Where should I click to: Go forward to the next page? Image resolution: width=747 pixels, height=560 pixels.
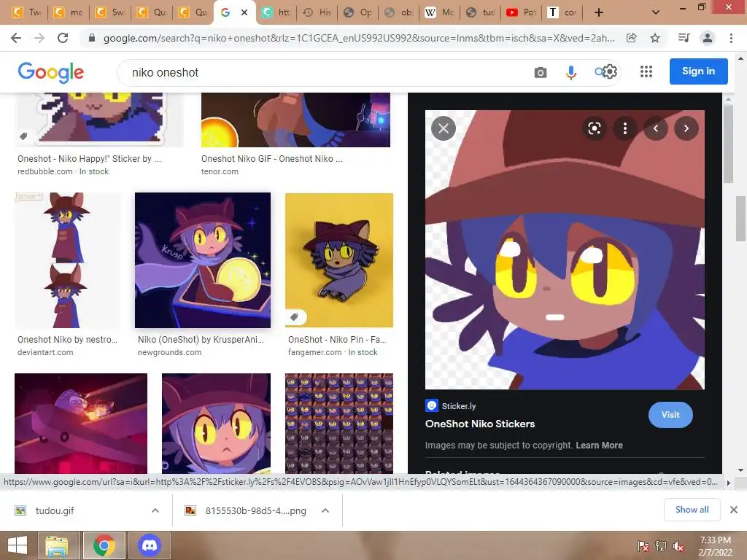coord(39,38)
